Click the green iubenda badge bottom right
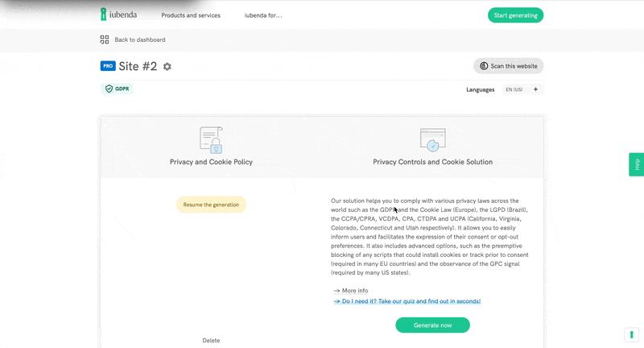 [x=631, y=334]
